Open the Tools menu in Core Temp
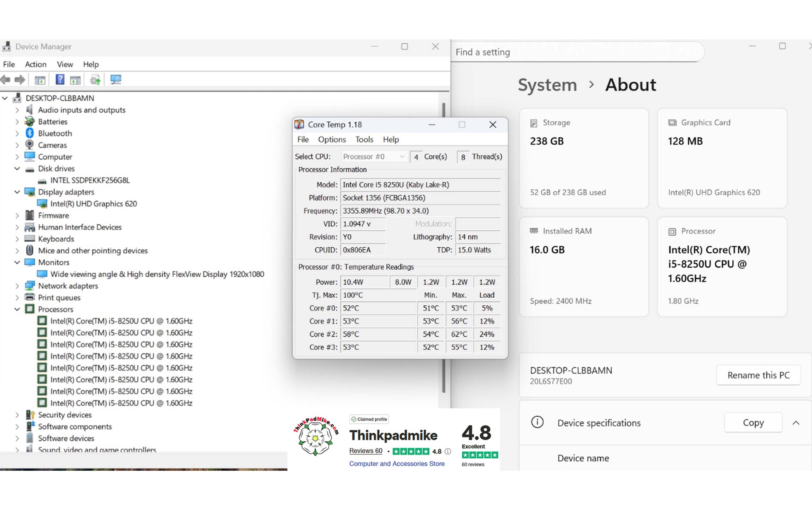Image resolution: width=812 pixels, height=510 pixels. pos(364,139)
